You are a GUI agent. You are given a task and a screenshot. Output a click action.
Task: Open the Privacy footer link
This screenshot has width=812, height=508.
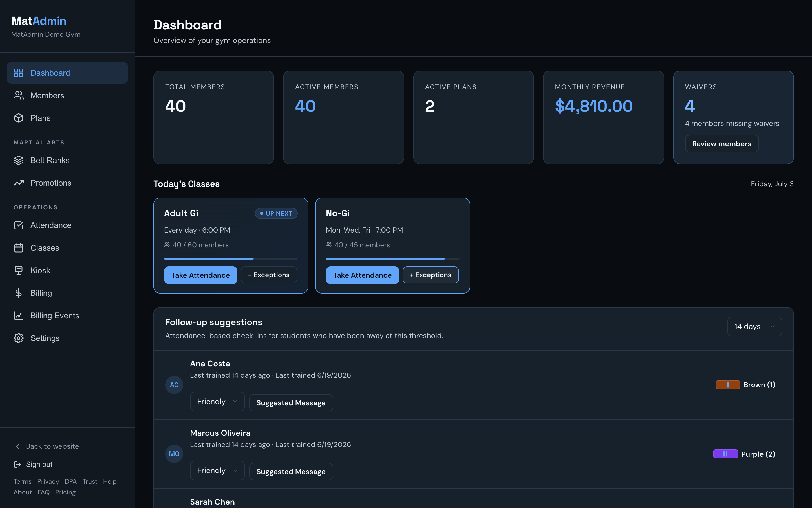(x=48, y=481)
